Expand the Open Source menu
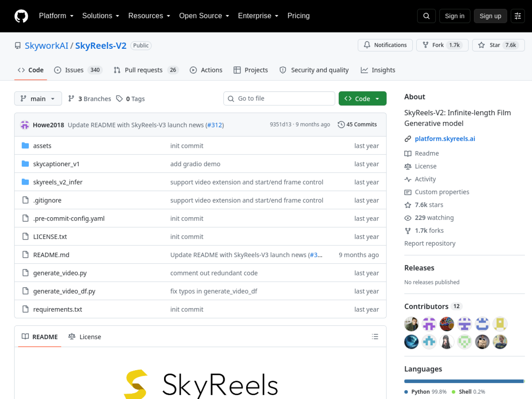 click(x=204, y=16)
